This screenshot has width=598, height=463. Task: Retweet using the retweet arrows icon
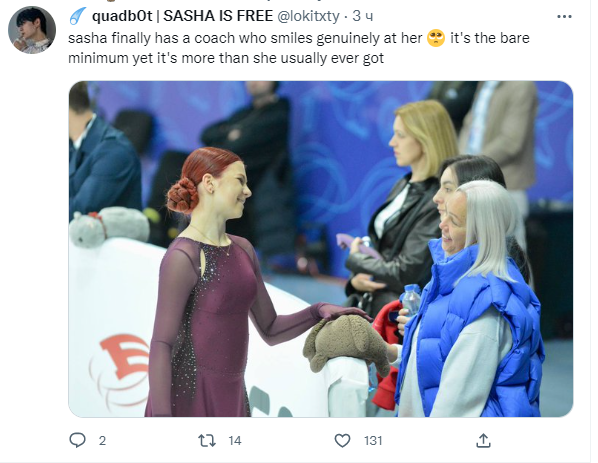tap(207, 440)
